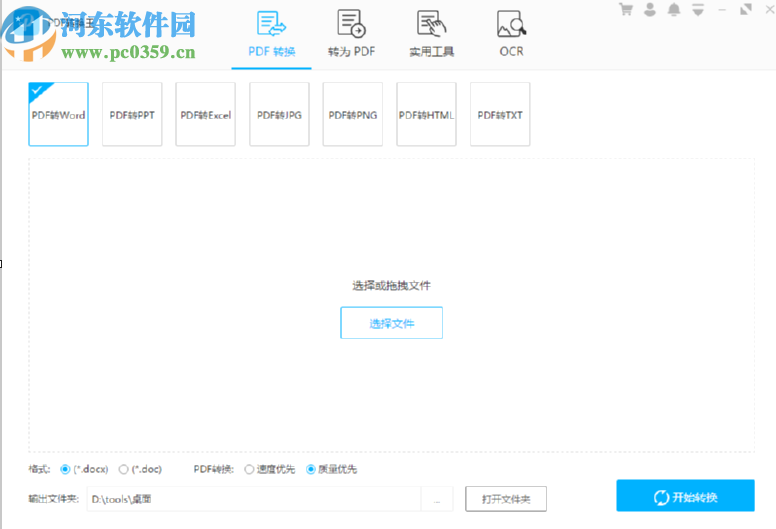Select the PDF转PPT conversion tile
Screen dimensions: 776x529
pyautogui.click(x=132, y=115)
